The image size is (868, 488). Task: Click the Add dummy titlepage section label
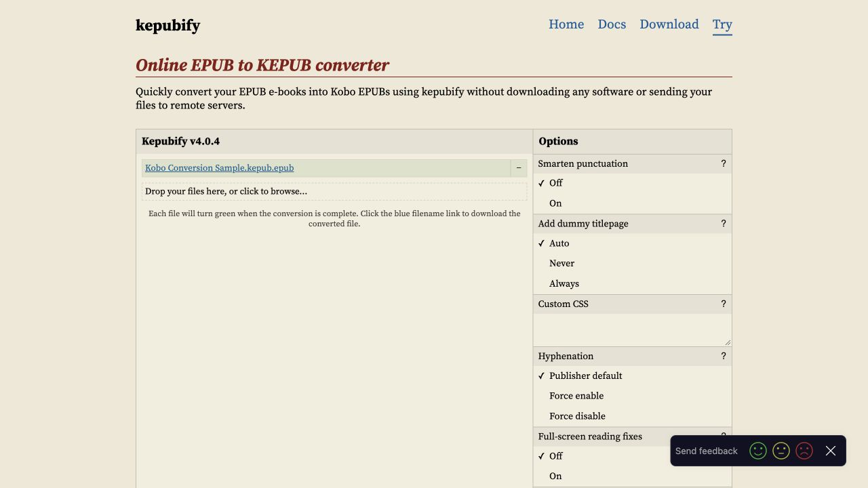click(583, 224)
